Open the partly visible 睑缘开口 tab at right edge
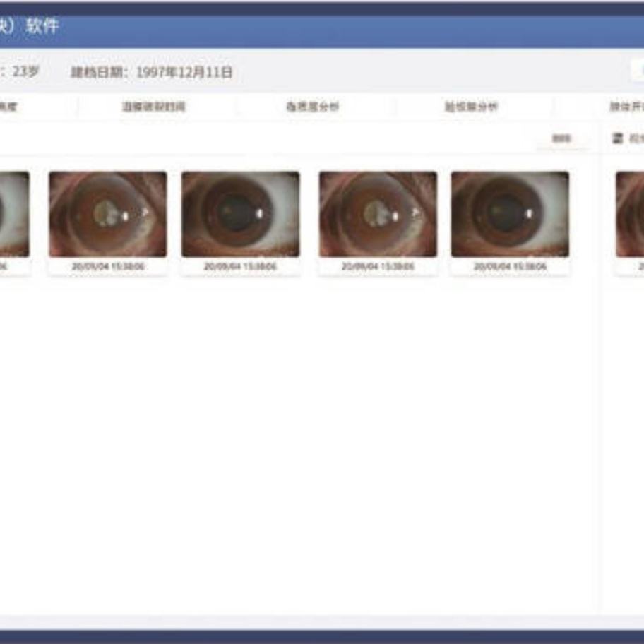The image size is (644, 644). click(x=627, y=107)
